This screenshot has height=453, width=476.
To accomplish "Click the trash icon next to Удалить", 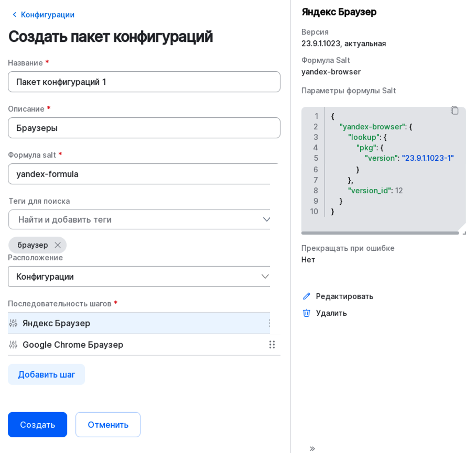I will pos(307,313).
